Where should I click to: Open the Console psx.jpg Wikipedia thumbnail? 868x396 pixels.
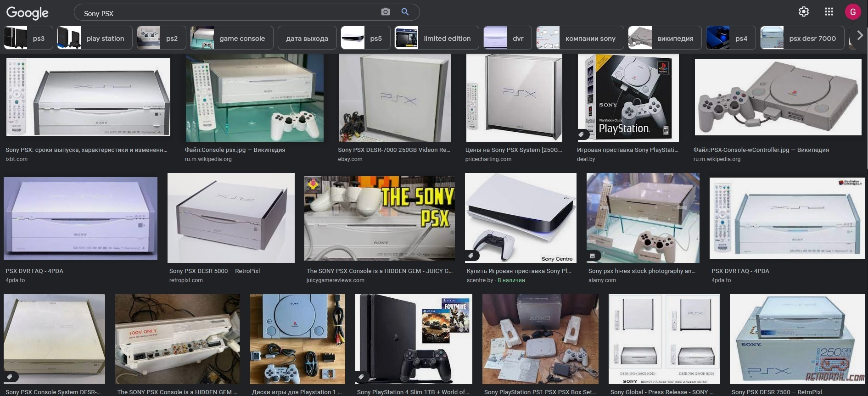(254, 98)
